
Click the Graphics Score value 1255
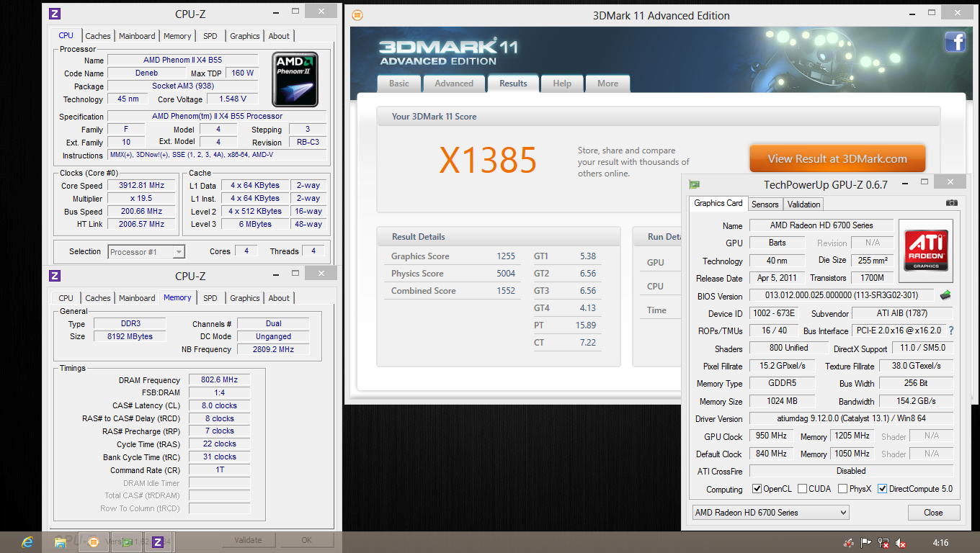click(506, 256)
